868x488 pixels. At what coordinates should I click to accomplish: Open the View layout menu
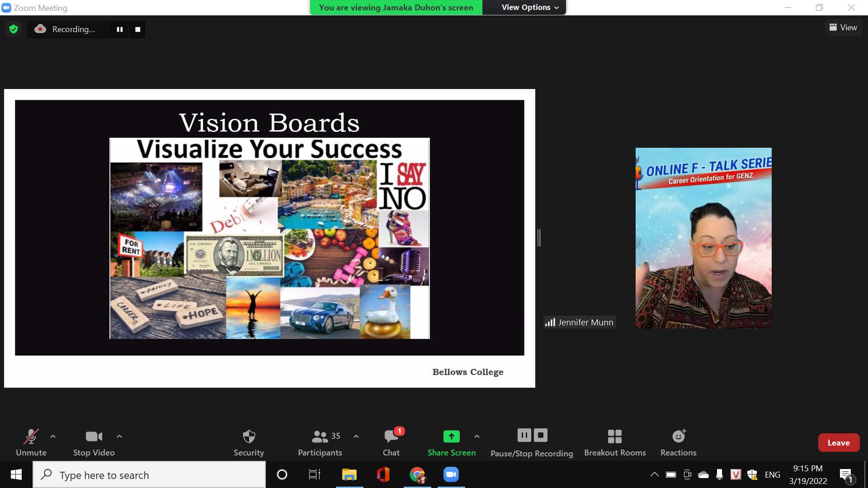(x=843, y=28)
